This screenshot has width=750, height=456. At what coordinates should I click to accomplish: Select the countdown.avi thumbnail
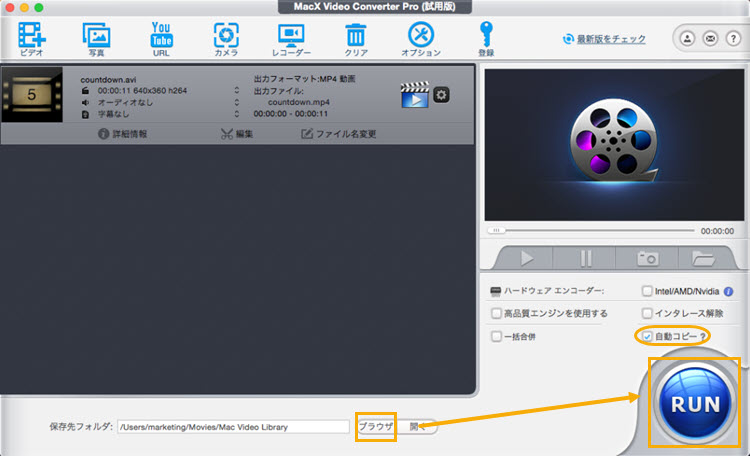[x=32, y=94]
